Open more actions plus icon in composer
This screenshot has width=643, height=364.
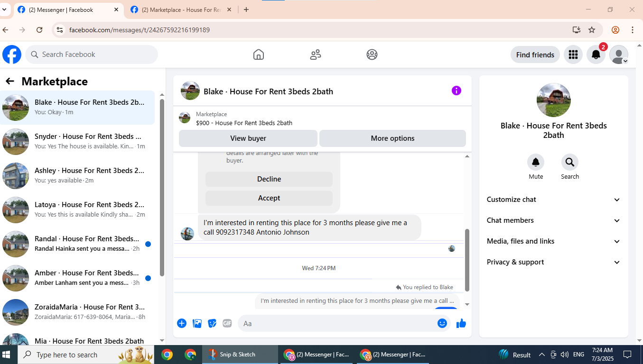pos(182,323)
